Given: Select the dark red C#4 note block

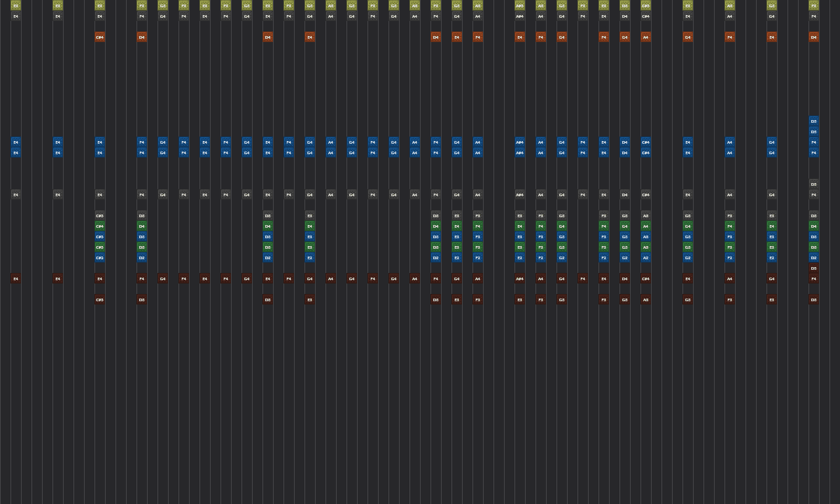Looking at the screenshot, I should coord(646,278).
